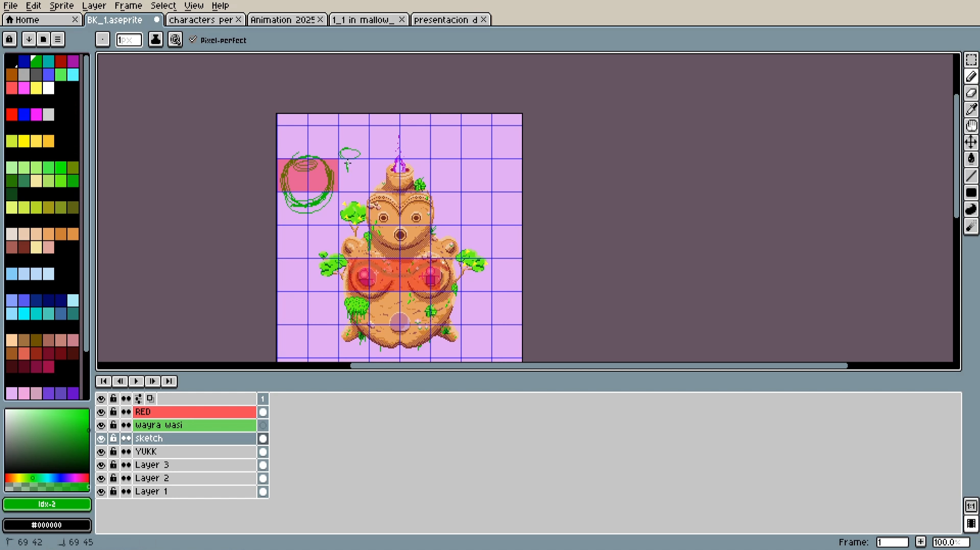Adjust the hue spectrum slider

pos(47,478)
